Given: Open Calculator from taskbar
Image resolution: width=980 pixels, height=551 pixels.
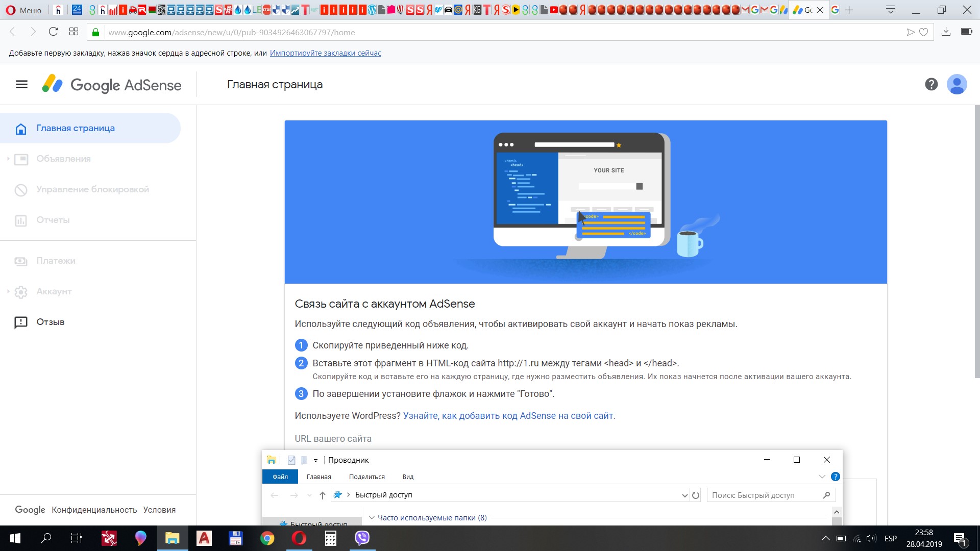Looking at the screenshot, I should (331, 538).
